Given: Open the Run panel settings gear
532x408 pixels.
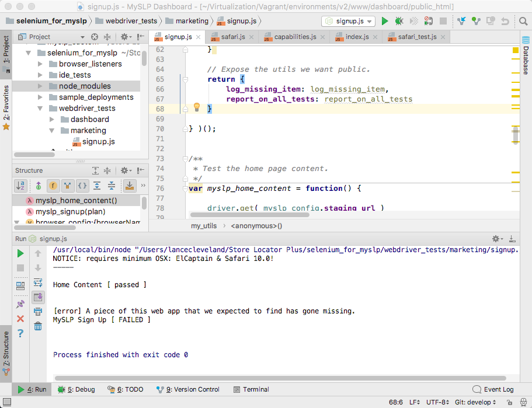Looking at the screenshot, I should 496,239.
